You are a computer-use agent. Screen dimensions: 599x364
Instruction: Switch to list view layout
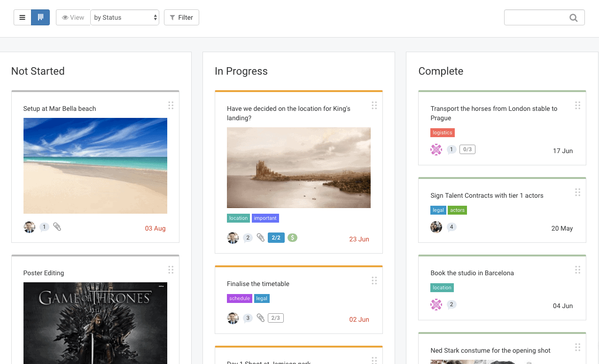point(22,17)
